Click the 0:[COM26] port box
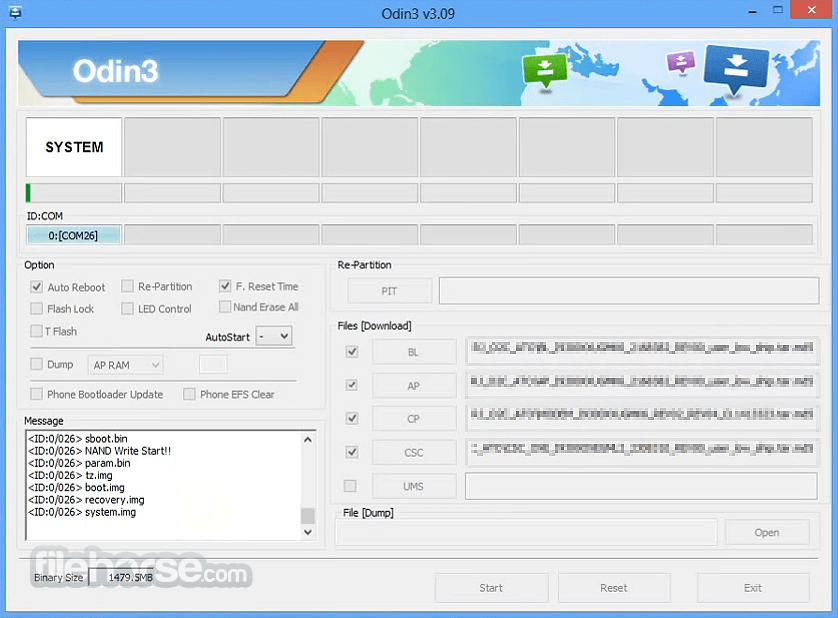Screen dimensions: 838x618 pyautogui.click(x=74, y=235)
